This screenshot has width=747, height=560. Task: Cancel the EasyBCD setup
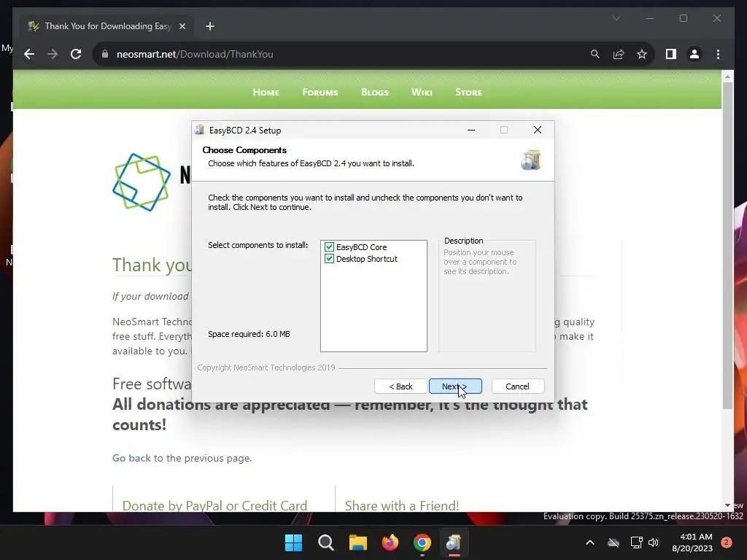click(518, 386)
